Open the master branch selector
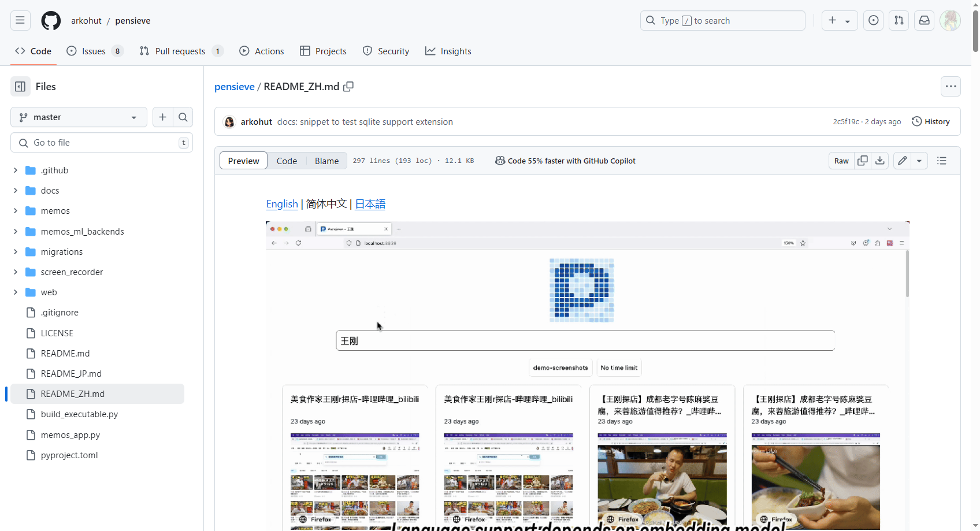The width and height of the screenshot is (980, 531). click(79, 117)
